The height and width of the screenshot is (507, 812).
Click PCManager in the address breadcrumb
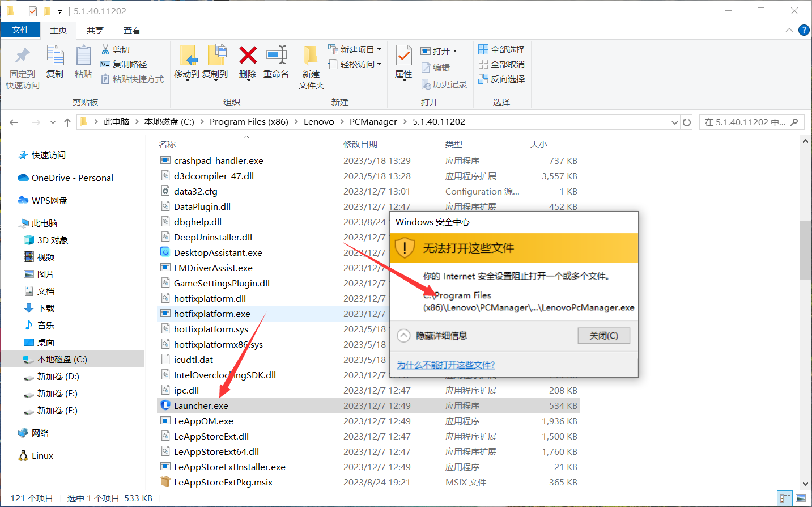(373, 122)
